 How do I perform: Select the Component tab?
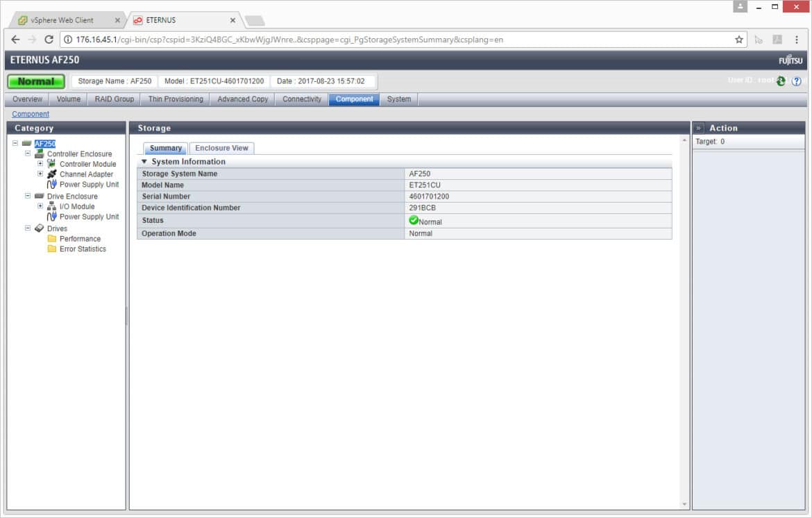click(354, 99)
